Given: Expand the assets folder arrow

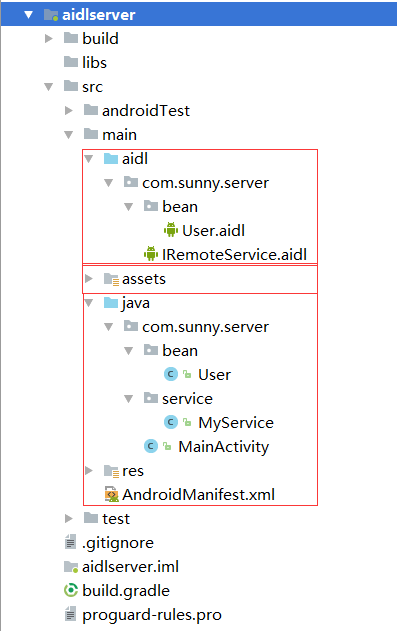Looking at the screenshot, I should (89, 278).
